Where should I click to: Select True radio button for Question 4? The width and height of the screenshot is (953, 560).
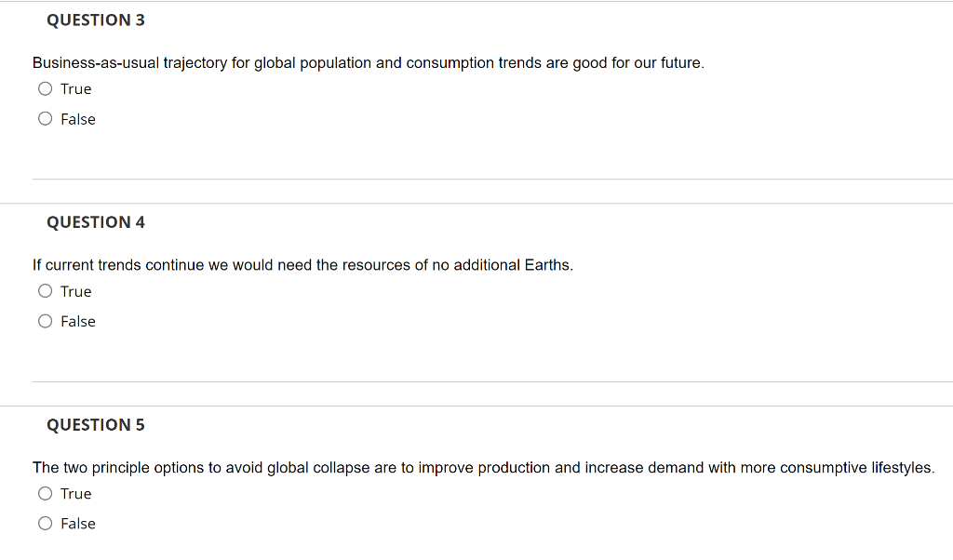46,291
